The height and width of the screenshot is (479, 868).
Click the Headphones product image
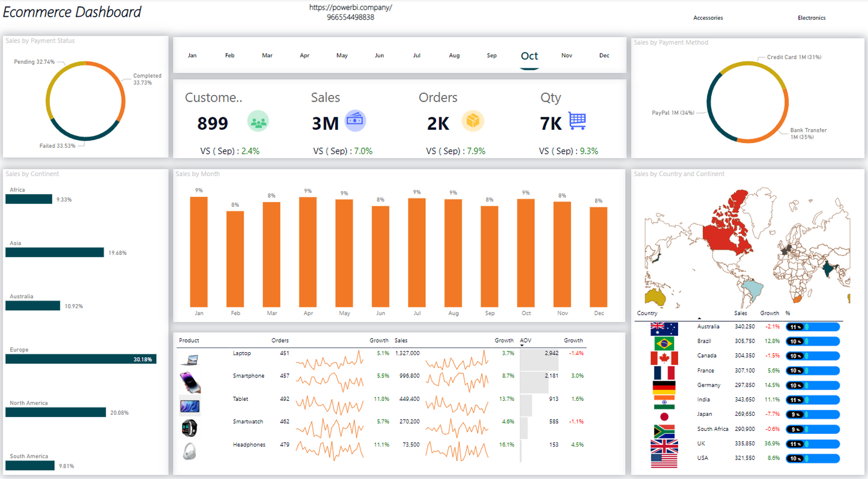coord(189,451)
